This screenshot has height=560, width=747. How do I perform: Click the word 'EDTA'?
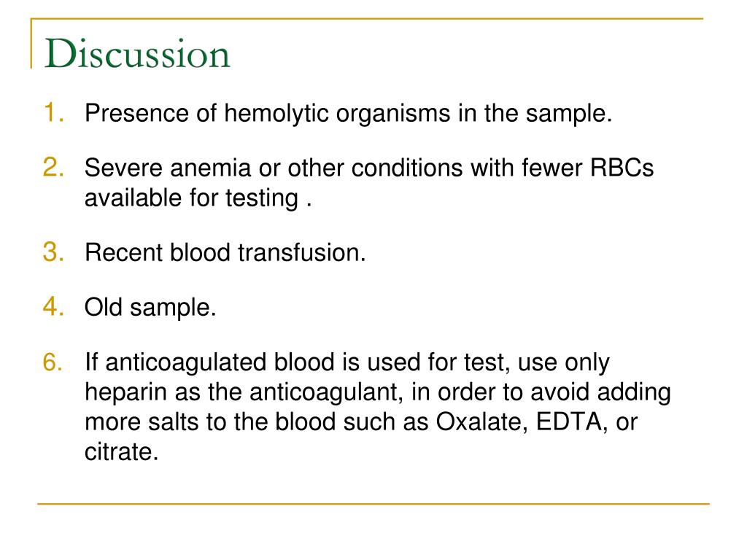click(568, 422)
